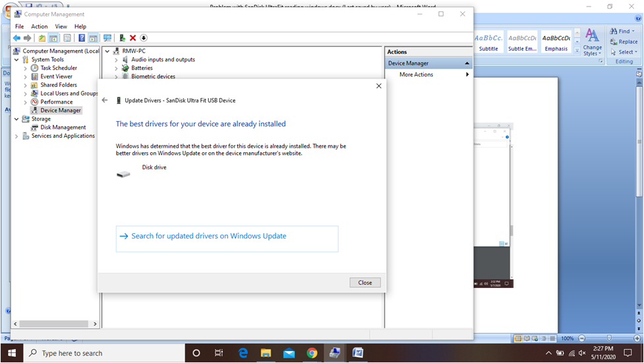Viewport: 644px width, 363px height.
Task: Select Event Viewer in the console tree
Action: 56,76
